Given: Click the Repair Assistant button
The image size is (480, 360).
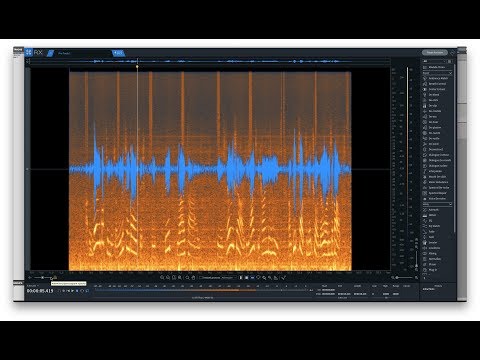Looking at the screenshot, I should point(435,53).
